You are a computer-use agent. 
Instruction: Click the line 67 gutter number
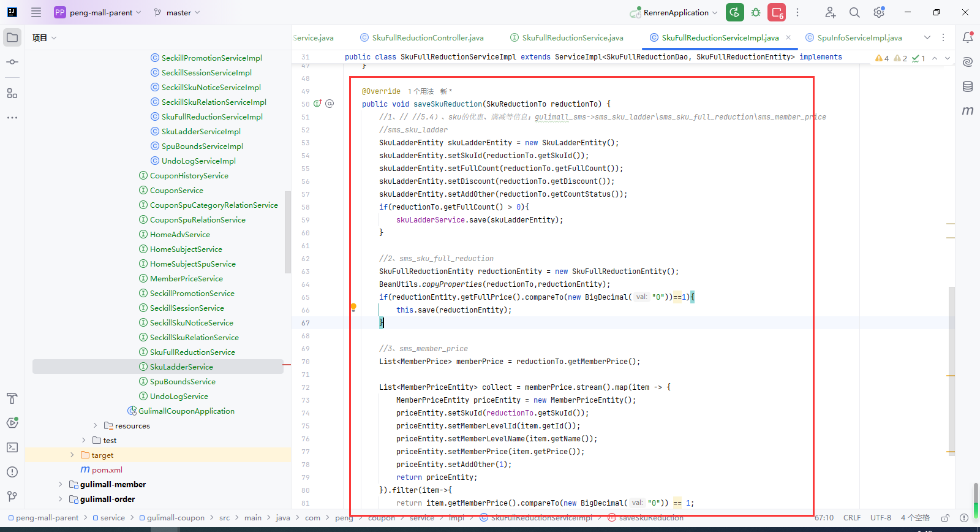306,323
